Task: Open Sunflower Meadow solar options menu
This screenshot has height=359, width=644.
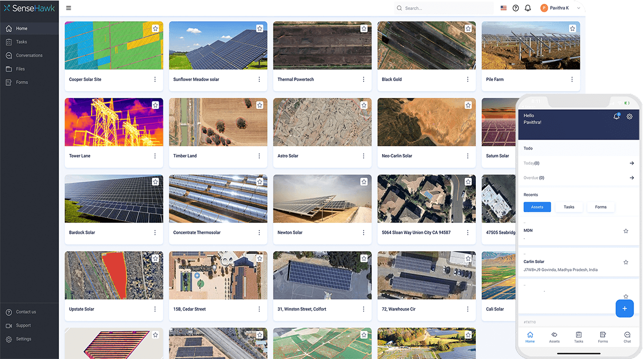Action: pos(259,79)
